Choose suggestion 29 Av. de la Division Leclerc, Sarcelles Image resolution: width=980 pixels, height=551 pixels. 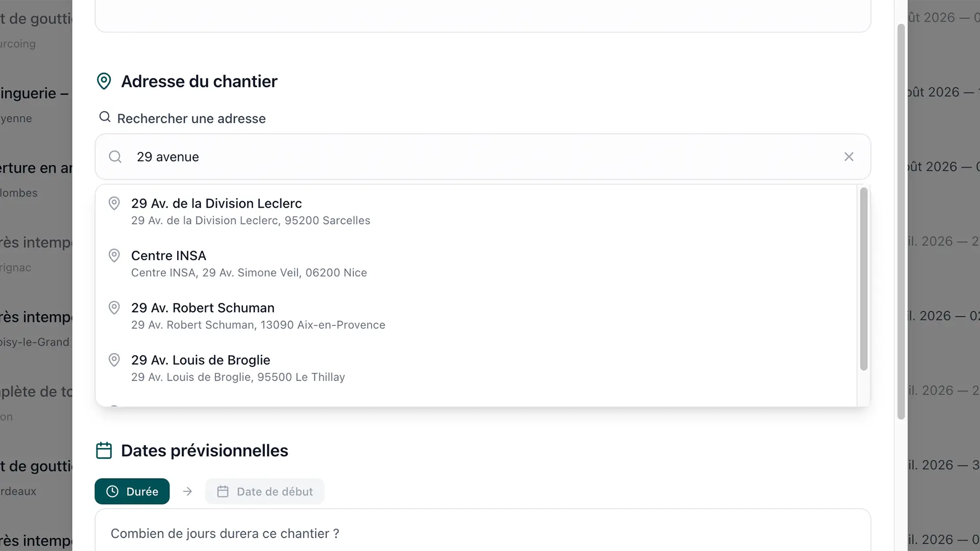click(476, 211)
